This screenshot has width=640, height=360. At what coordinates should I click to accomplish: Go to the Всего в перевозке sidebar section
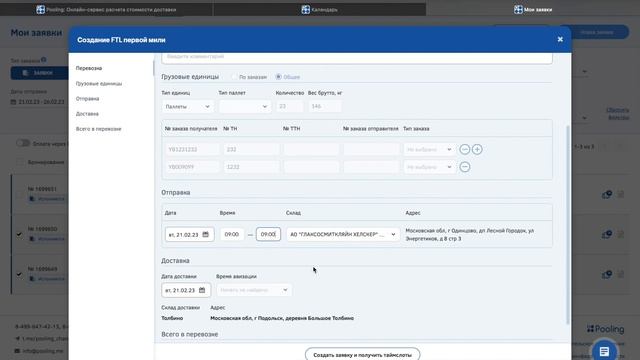click(98, 129)
